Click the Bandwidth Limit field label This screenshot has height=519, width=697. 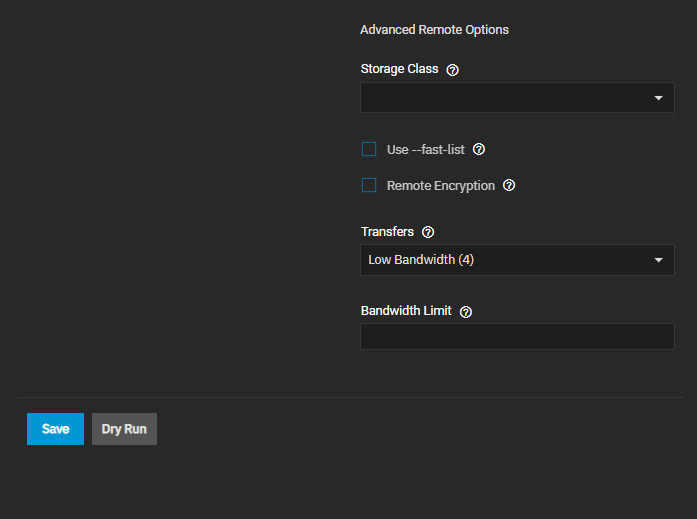click(406, 311)
